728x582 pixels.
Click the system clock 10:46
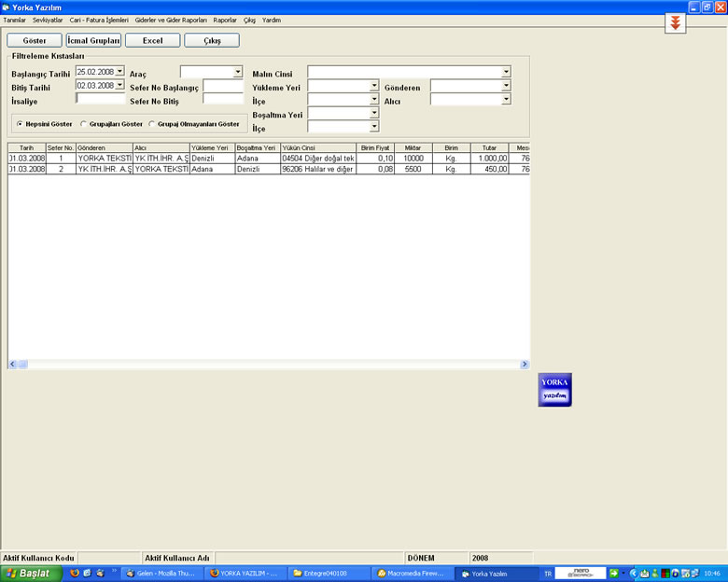(x=712, y=574)
